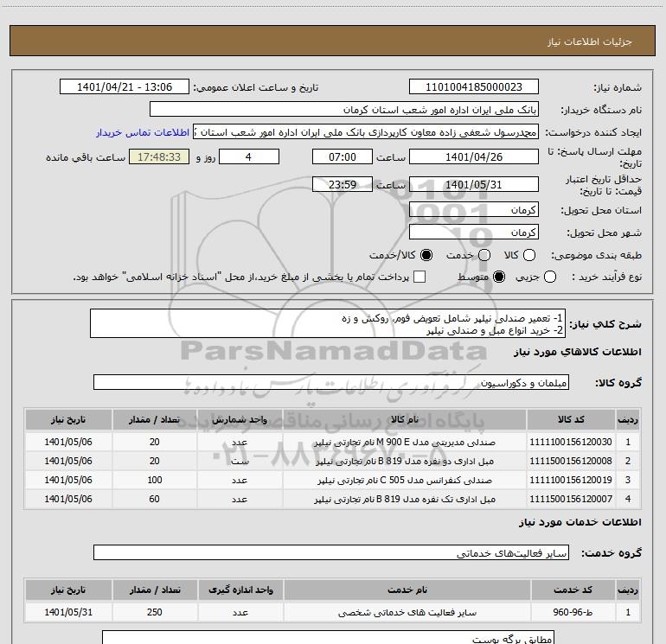Click the quantity 100 cell
The height and width of the screenshot is (644, 666).
coord(155,480)
